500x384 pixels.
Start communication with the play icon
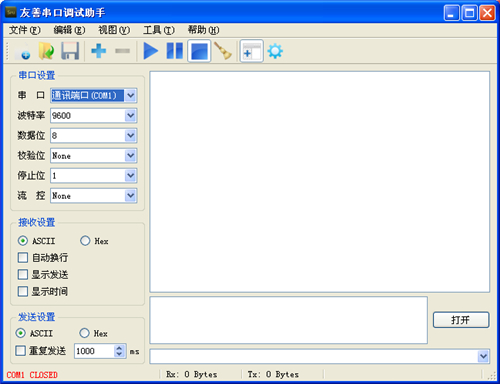(151, 51)
